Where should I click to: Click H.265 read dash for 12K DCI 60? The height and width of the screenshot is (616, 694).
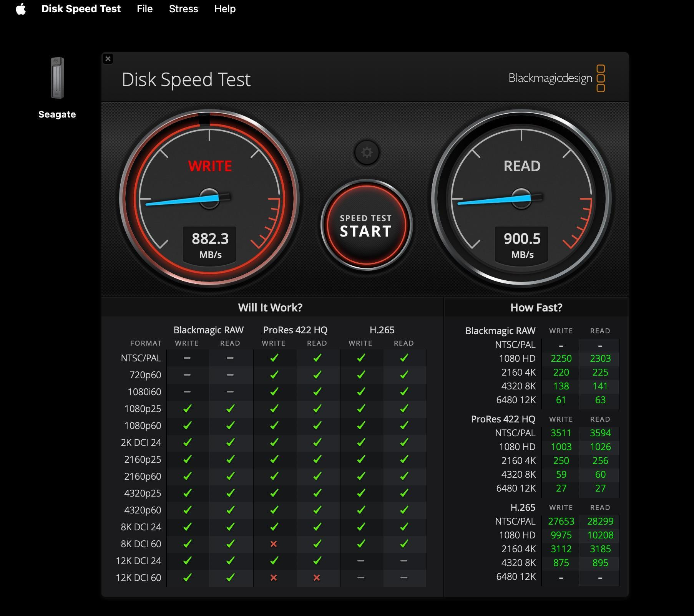[403, 578]
